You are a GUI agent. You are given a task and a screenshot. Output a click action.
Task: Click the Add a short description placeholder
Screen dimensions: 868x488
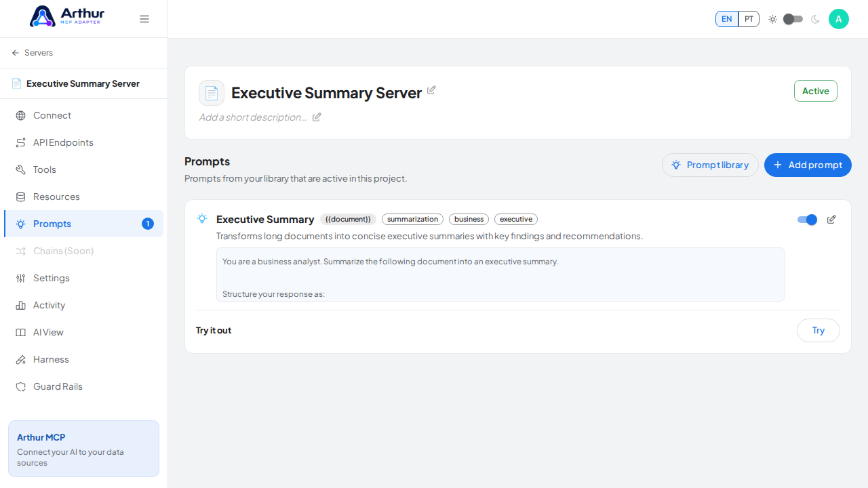click(253, 117)
